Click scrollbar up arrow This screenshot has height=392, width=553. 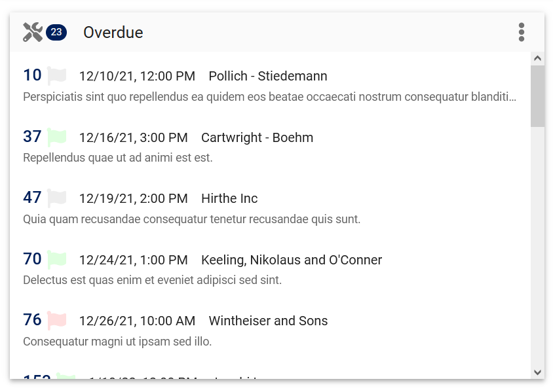pos(537,58)
